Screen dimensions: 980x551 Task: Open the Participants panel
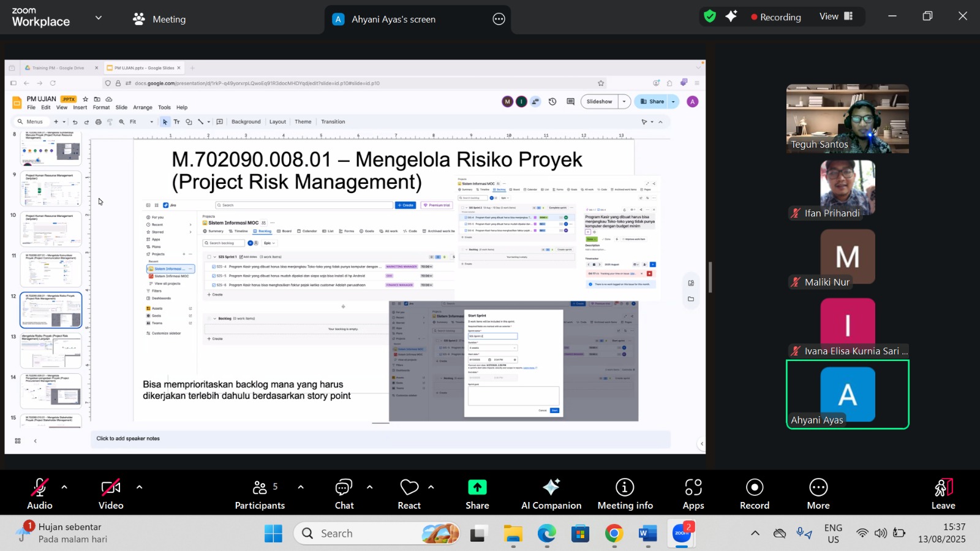(x=260, y=493)
